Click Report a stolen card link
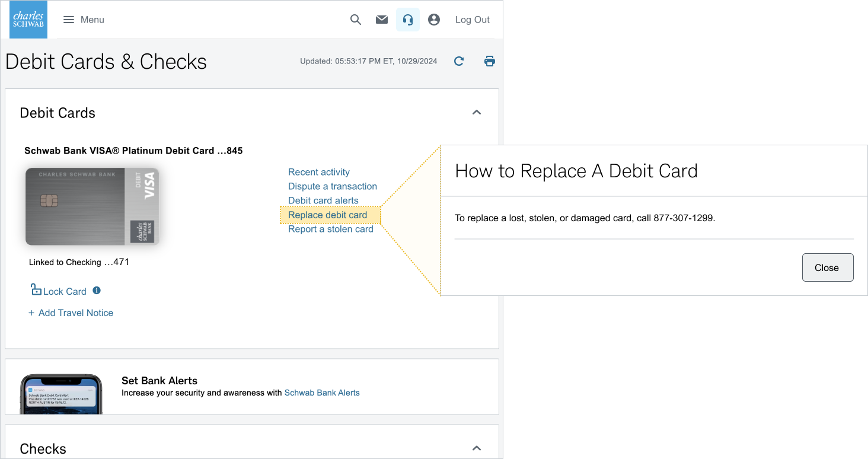 (331, 229)
